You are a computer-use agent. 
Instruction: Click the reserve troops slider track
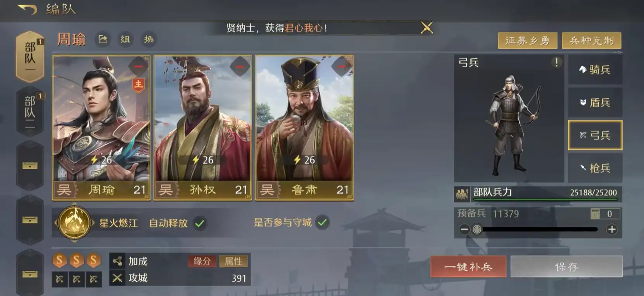537,230
